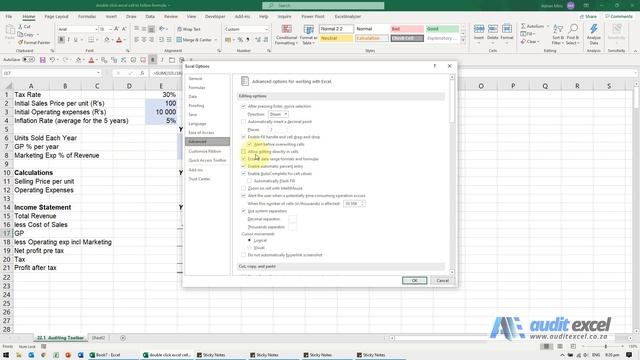Click the increase font size icon
The width and height of the screenshot is (640, 360).
(117, 29)
